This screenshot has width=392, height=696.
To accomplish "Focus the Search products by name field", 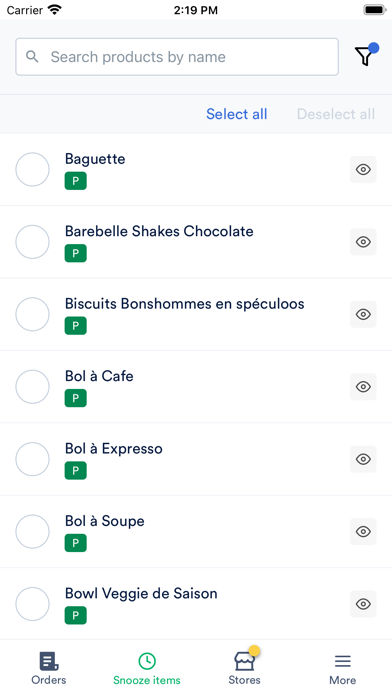I will coord(177,57).
